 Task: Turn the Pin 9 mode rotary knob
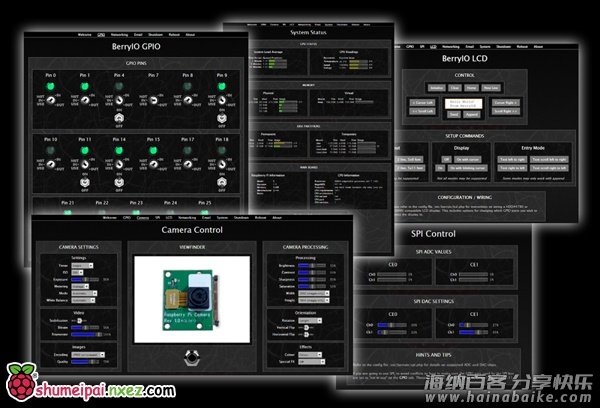pyautogui.click(x=222, y=100)
